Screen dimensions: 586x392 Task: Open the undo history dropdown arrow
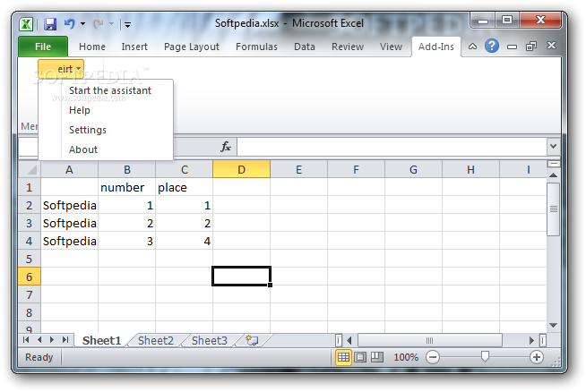82,24
